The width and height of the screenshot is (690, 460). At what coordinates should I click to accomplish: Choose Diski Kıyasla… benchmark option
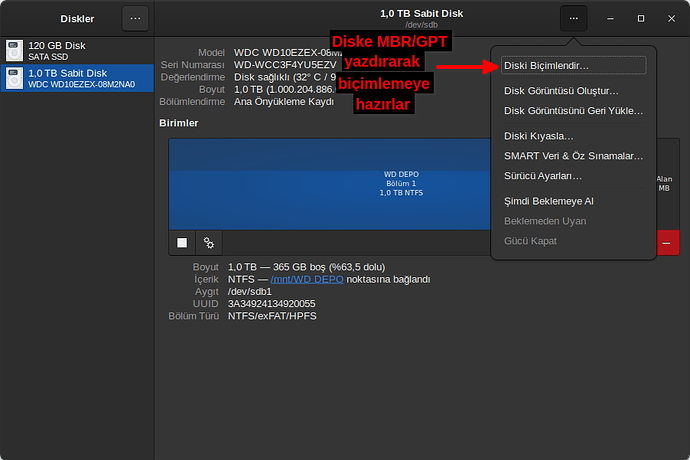tap(539, 136)
